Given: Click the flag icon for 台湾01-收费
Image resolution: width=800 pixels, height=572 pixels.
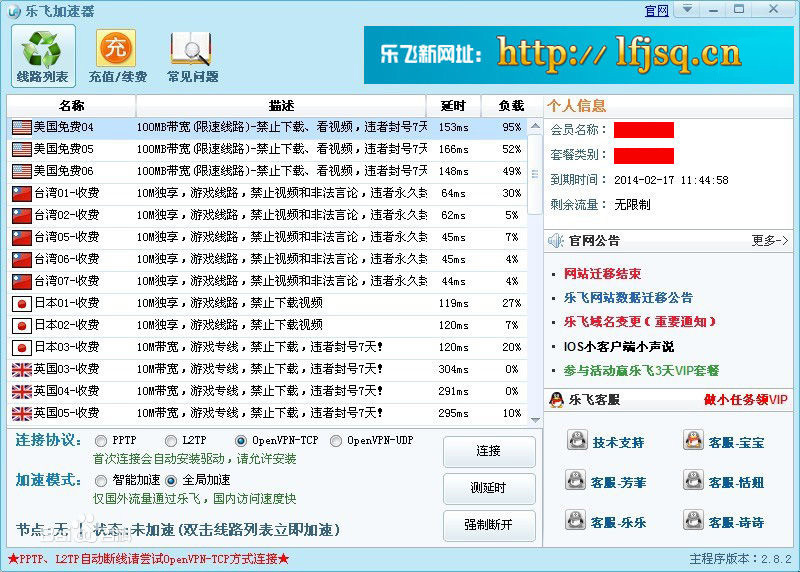Looking at the screenshot, I should point(22,193).
